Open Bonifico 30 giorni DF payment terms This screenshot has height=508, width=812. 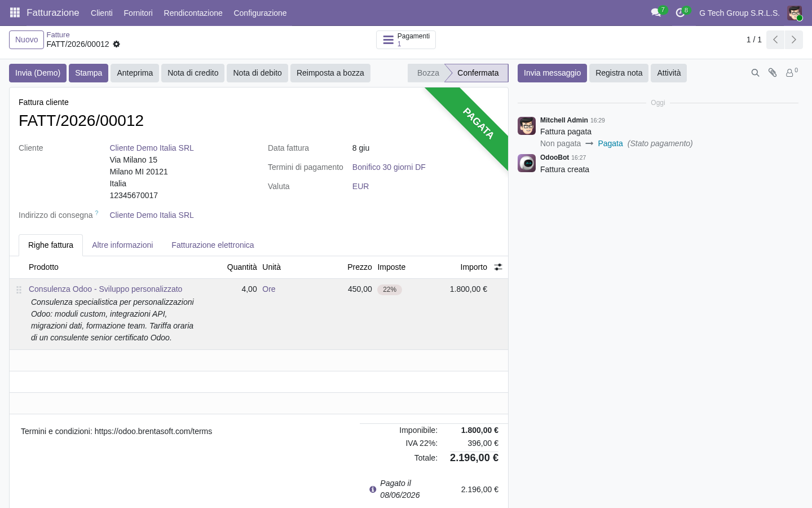[x=389, y=167]
